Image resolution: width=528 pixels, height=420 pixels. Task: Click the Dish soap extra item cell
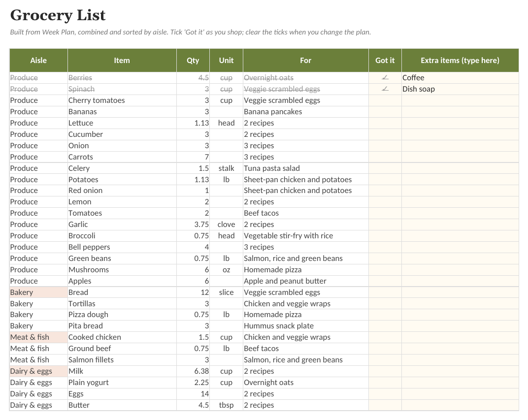click(460, 89)
